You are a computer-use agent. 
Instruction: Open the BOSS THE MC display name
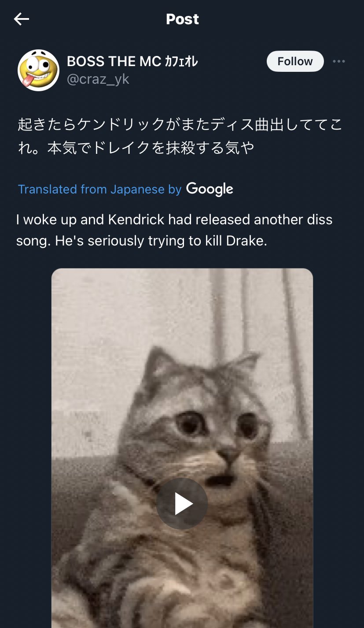click(114, 62)
